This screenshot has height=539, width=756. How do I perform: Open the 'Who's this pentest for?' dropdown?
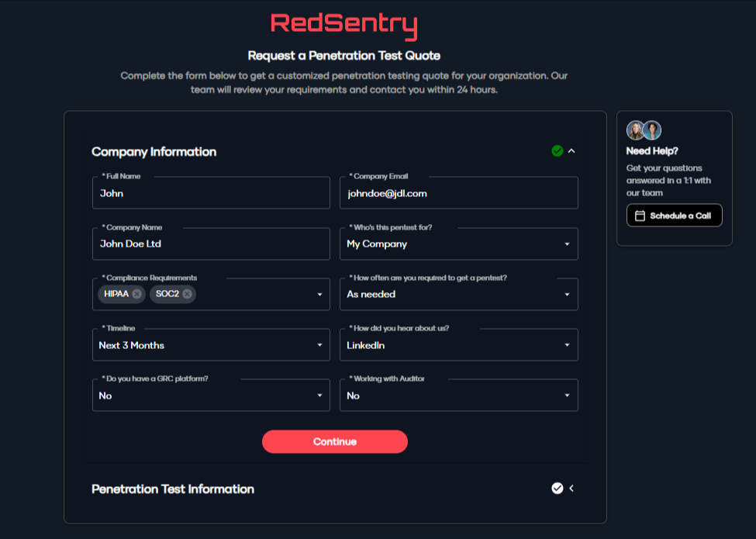coord(458,244)
